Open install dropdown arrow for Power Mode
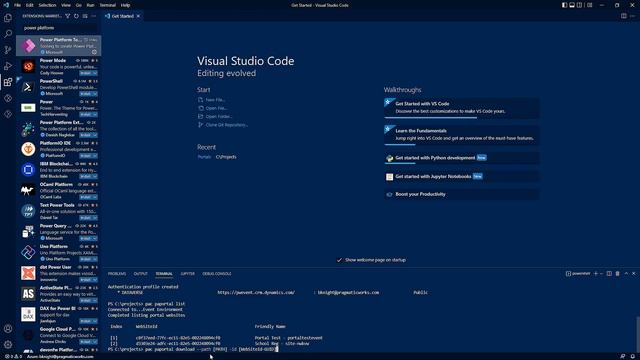Viewport: 640px width, 360px height. click(95, 73)
